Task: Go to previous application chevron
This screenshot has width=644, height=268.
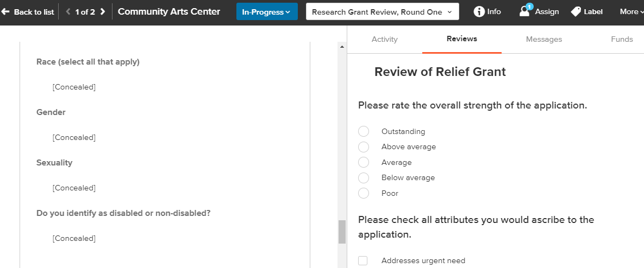Action: pos(68,12)
